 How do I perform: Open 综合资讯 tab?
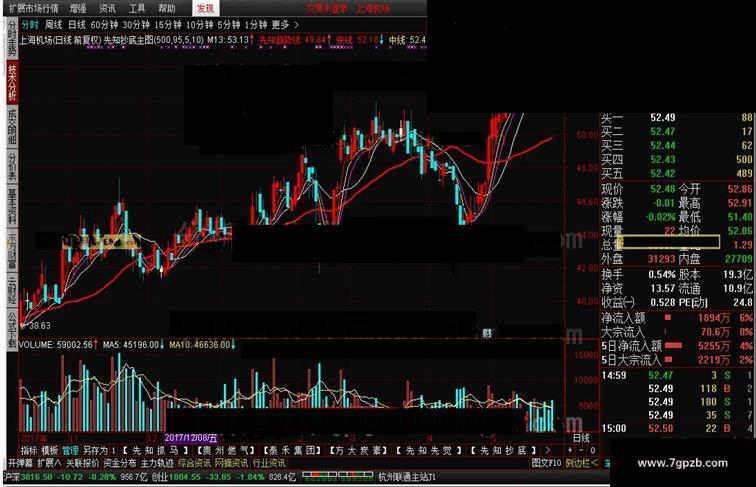pyautogui.click(x=194, y=463)
